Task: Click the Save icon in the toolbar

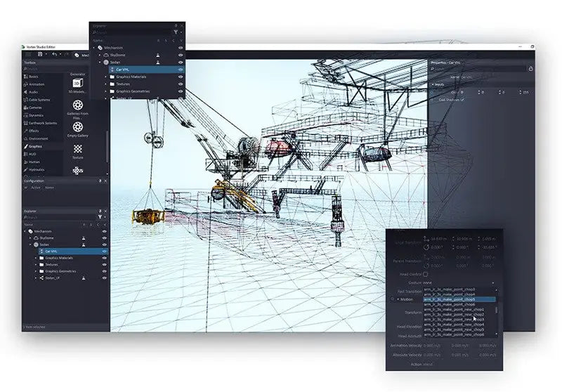Action: (x=40, y=54)
